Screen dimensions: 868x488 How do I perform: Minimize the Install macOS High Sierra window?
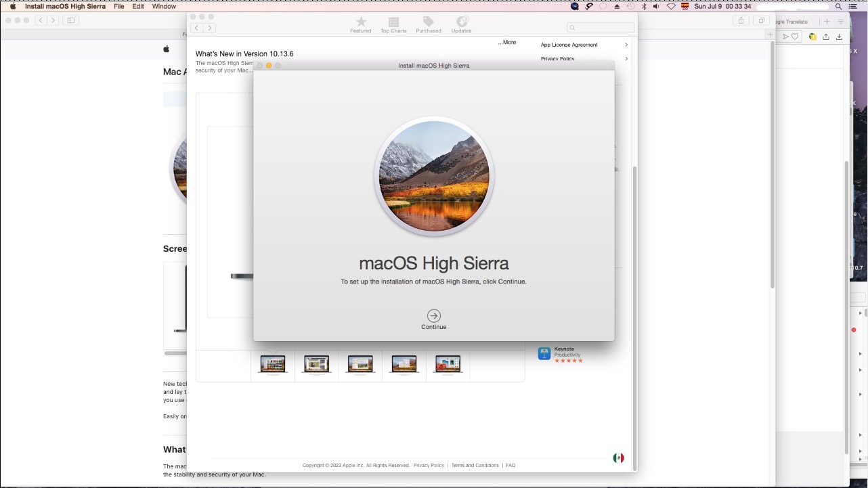tap(269, 66)
